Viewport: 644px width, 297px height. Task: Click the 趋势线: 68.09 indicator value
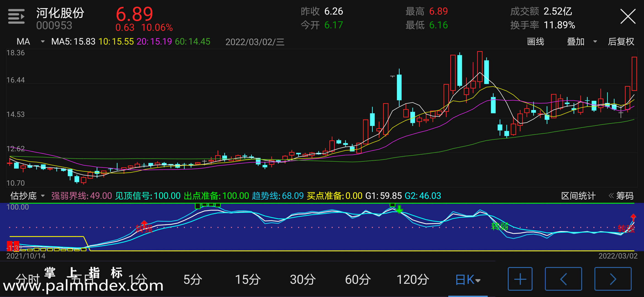pos(278,196)
